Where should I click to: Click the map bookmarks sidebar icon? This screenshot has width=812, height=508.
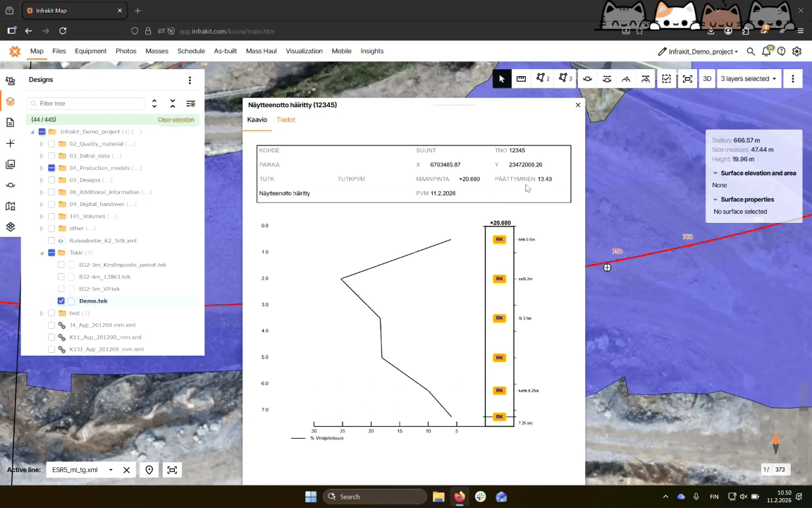11,207
